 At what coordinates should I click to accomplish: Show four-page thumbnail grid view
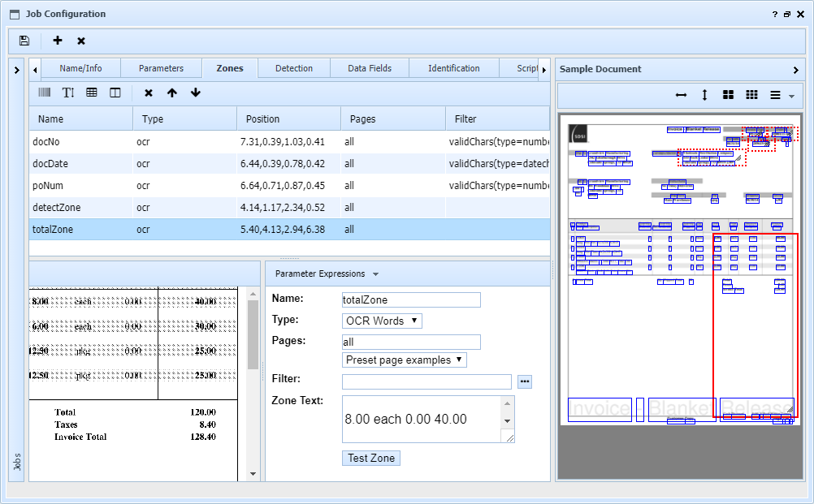pyautogui.click(x=728, y=95)
